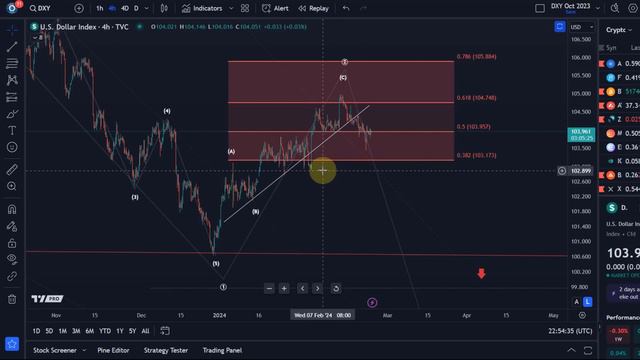The width and height of the screenshot is (640, 360).
Task: Set date range to 1D
Action: click(36, 331)
